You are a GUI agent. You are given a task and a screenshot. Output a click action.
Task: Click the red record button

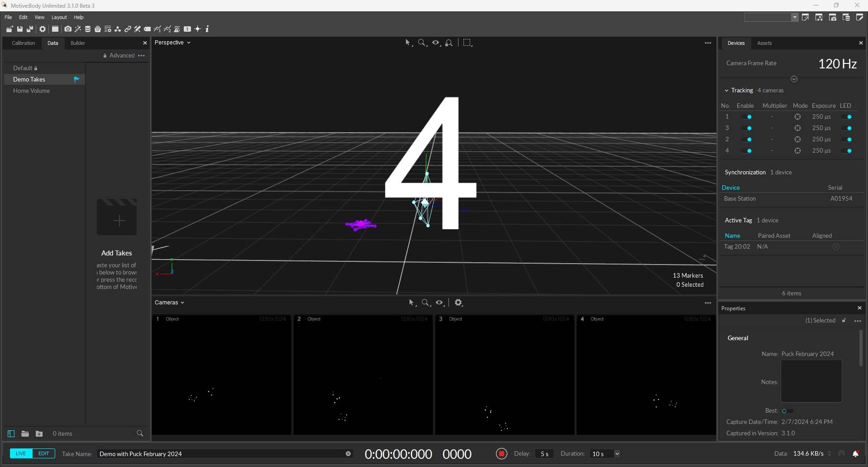501,454
